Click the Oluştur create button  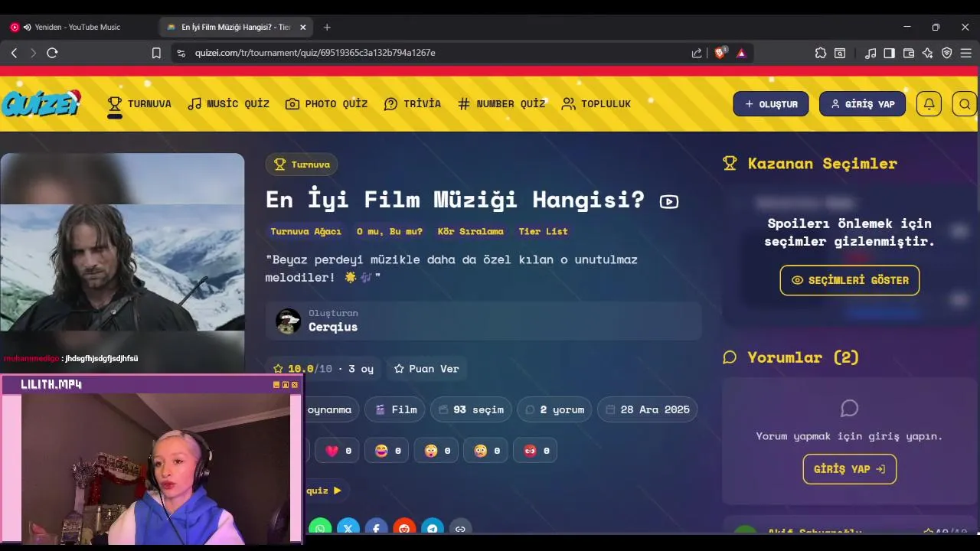click(x=771, y=104)
